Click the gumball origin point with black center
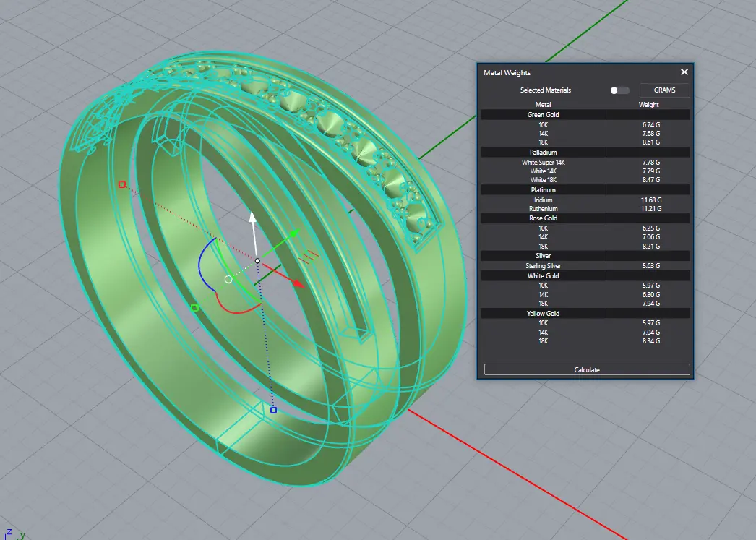 [x=257, y=260]
